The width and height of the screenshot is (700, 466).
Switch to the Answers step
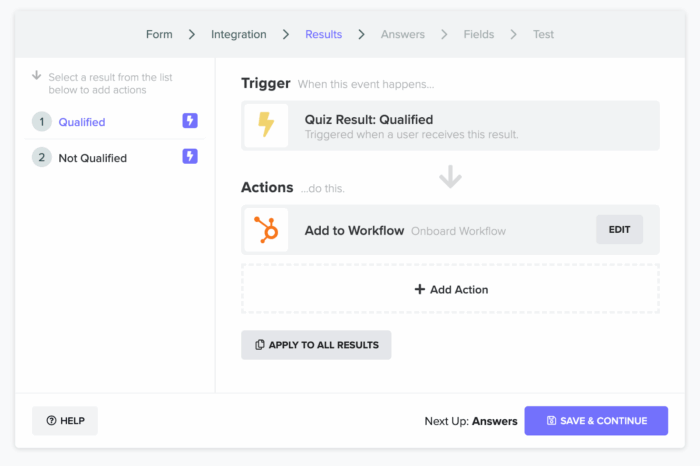click(402, 34)
